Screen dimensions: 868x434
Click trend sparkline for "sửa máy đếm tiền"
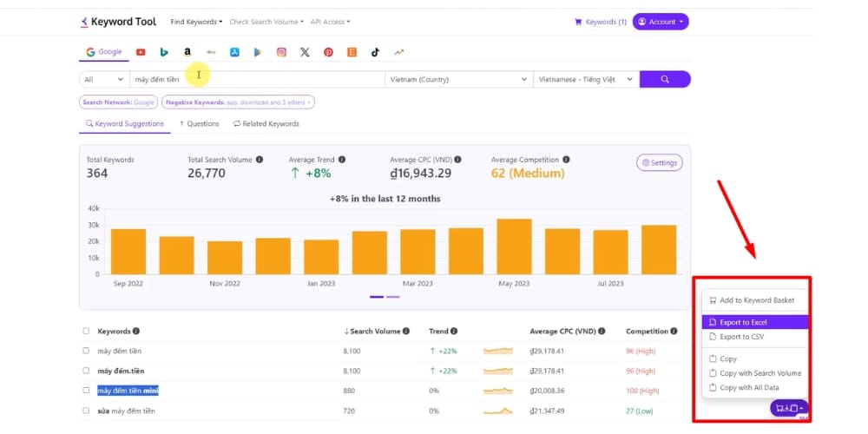498,411
